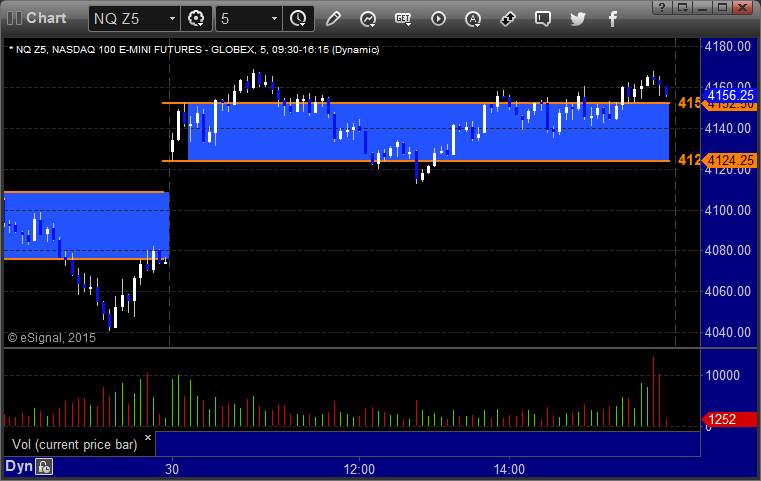Screen dimensions: 761x481
Task: Click the 10000 volume axis label
Action: click(x=723, y=375)
